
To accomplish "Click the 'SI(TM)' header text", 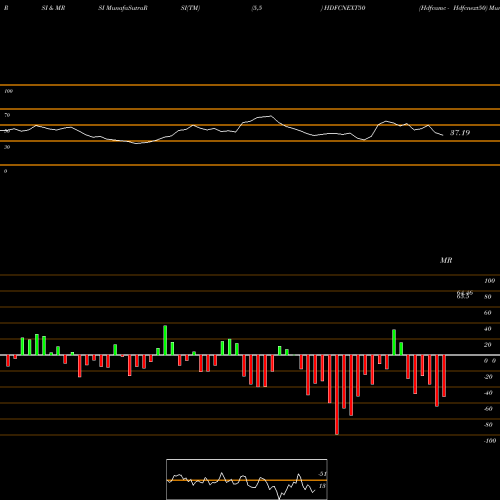I will (190, 8).
